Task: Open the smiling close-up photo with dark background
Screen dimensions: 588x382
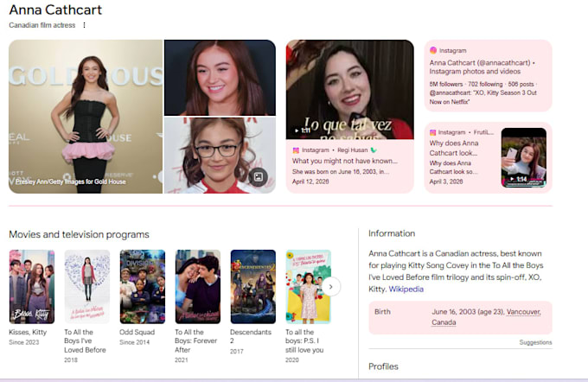Action: [220, 78]
